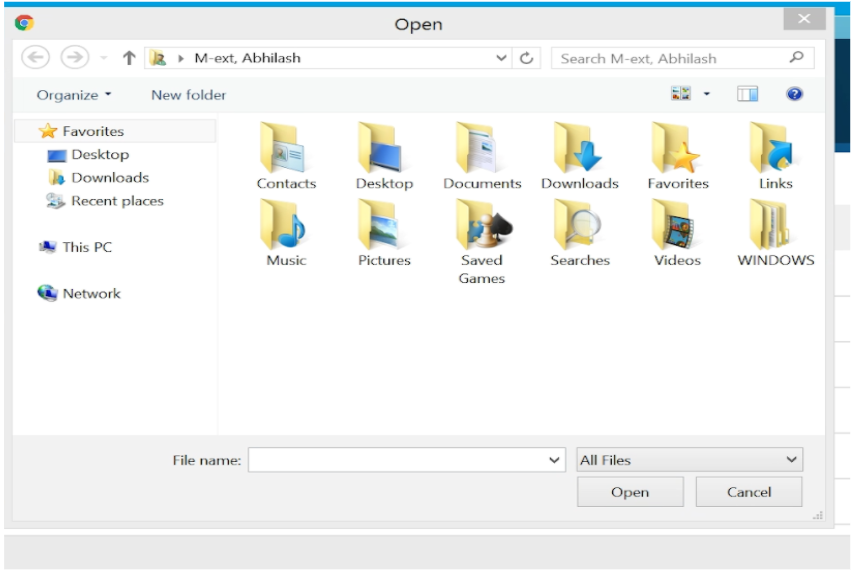The width and height of the screenshot is (853, 572).
Task: Click the Help question mark icon
Action: tap(794, 94)
